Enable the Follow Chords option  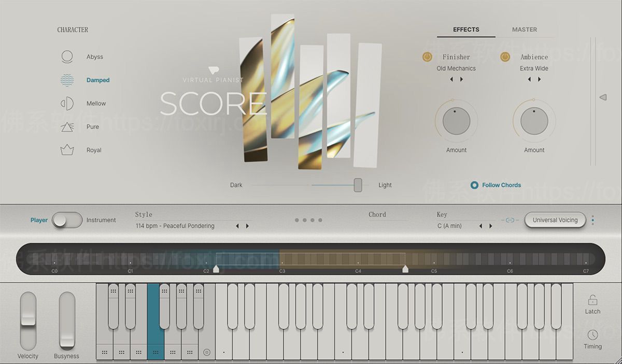coord(474,185)
